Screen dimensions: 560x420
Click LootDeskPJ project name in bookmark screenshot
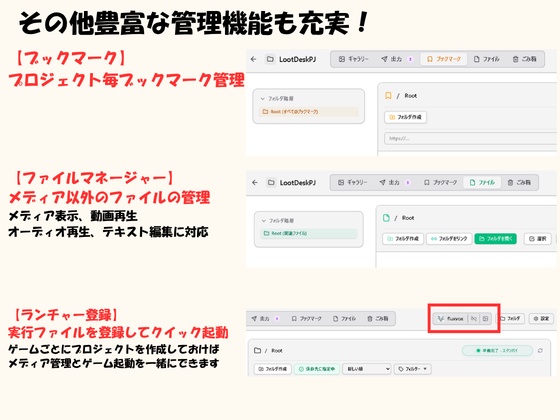[x=298, y=59]
